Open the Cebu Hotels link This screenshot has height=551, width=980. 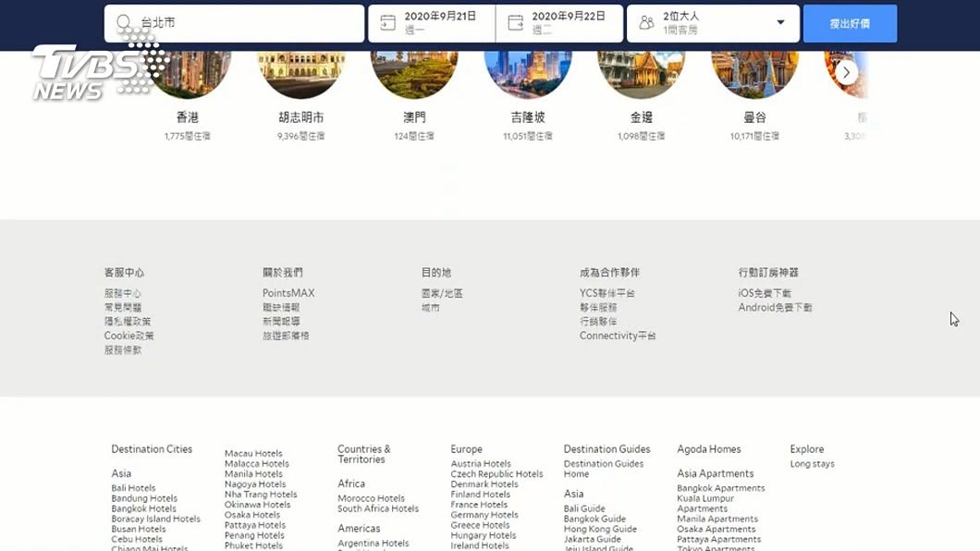[137, 539]
